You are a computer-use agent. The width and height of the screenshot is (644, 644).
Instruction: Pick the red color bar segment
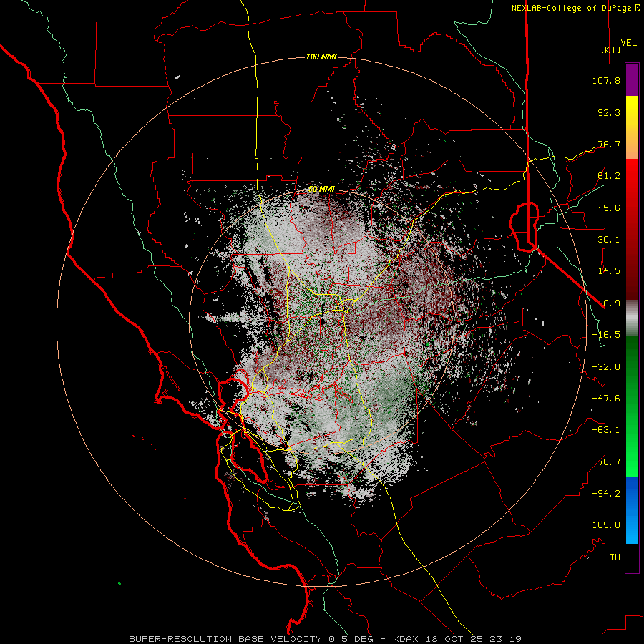[x=632, y=228]
